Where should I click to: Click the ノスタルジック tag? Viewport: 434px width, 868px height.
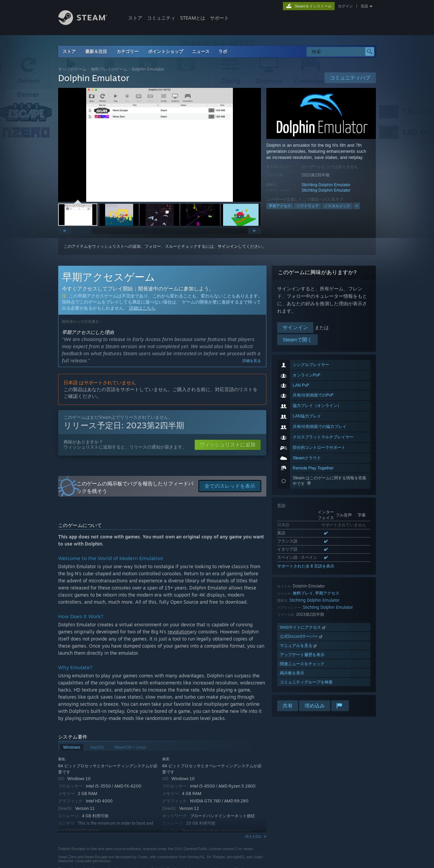(337, 206)
